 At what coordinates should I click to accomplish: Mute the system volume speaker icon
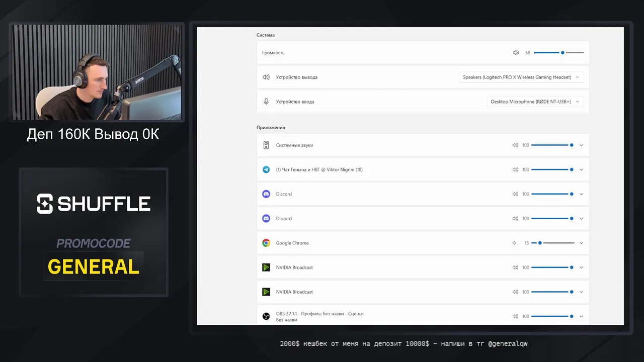[x=516, y=53]
